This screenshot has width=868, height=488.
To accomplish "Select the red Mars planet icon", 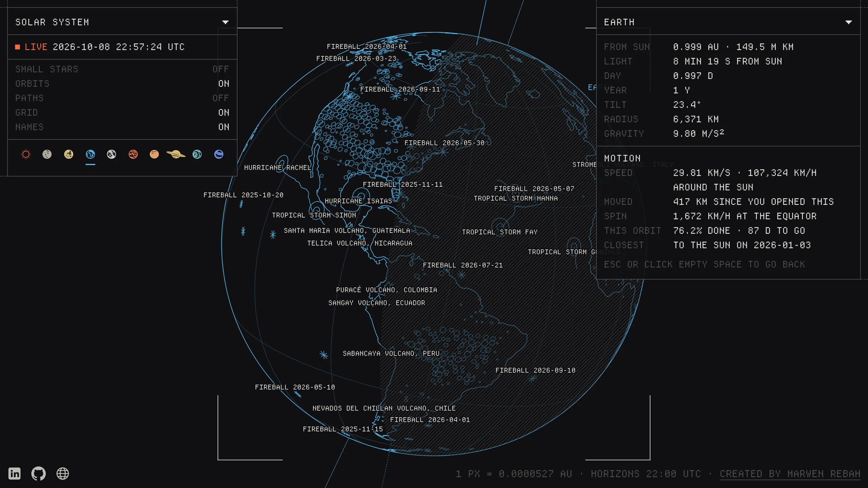I will [x=133, y=155].
